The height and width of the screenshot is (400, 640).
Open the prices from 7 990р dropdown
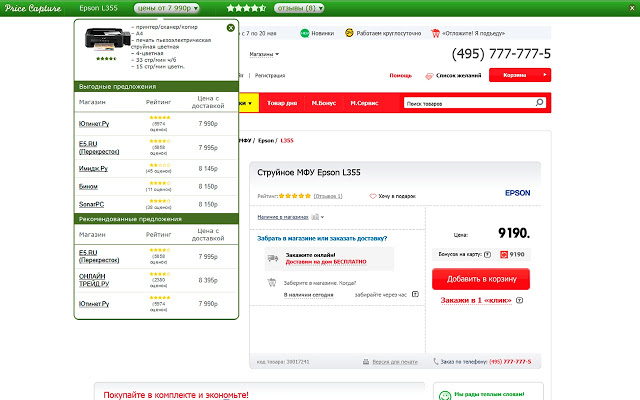click(167, 8)
